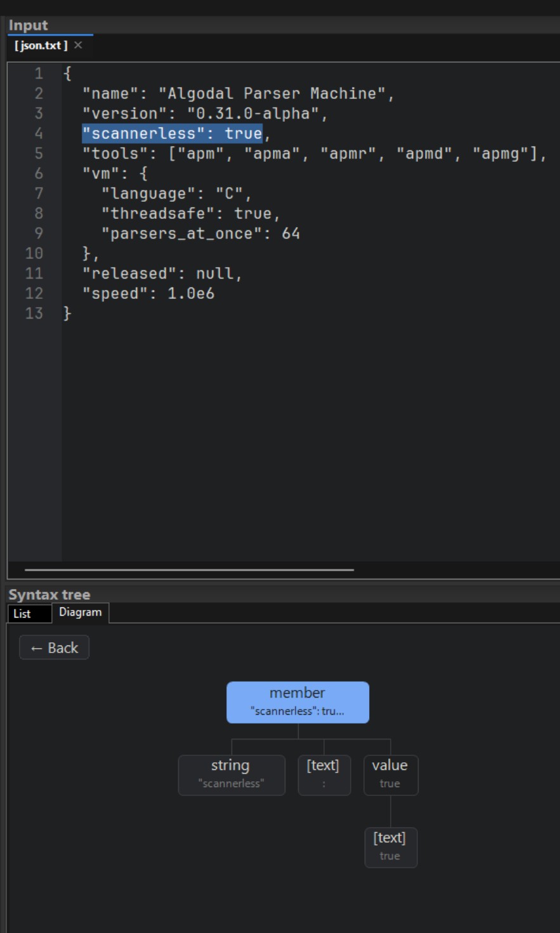Image resolution: width=560 pixels, height=933 pixels.
Task: Click the "language": "C" line
Action: (x=176, y=194)
